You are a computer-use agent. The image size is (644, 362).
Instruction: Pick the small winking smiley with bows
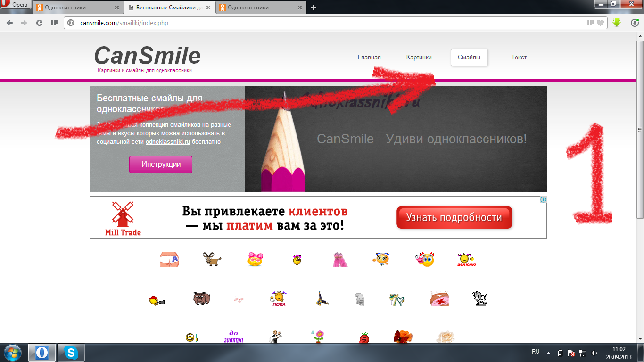[x=297, y=260]
